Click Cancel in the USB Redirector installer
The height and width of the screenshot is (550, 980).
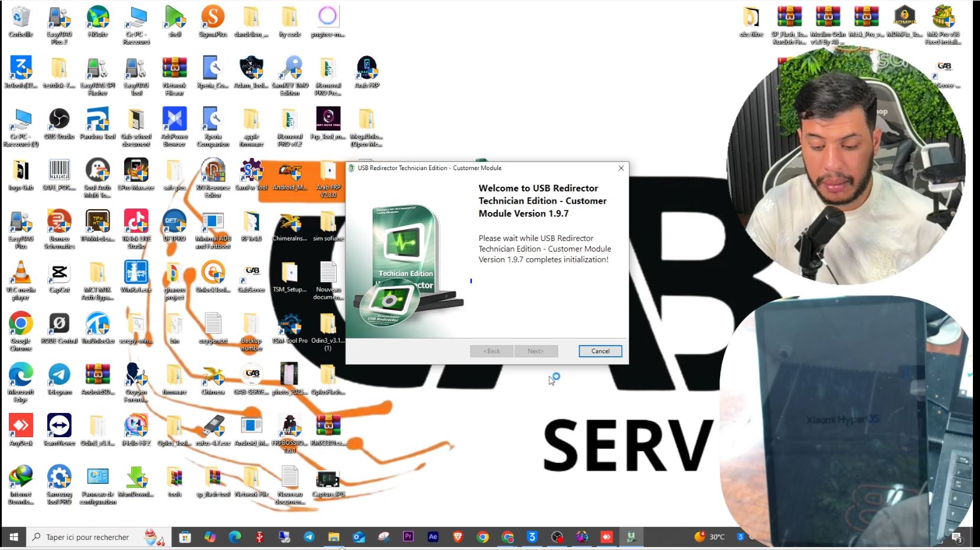click(600, 351)
